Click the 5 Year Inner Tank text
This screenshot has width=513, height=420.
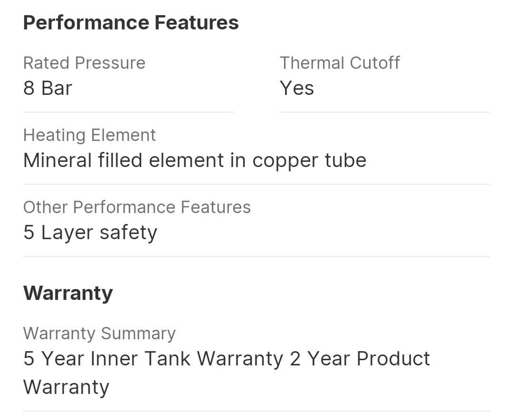click(107, 359)
